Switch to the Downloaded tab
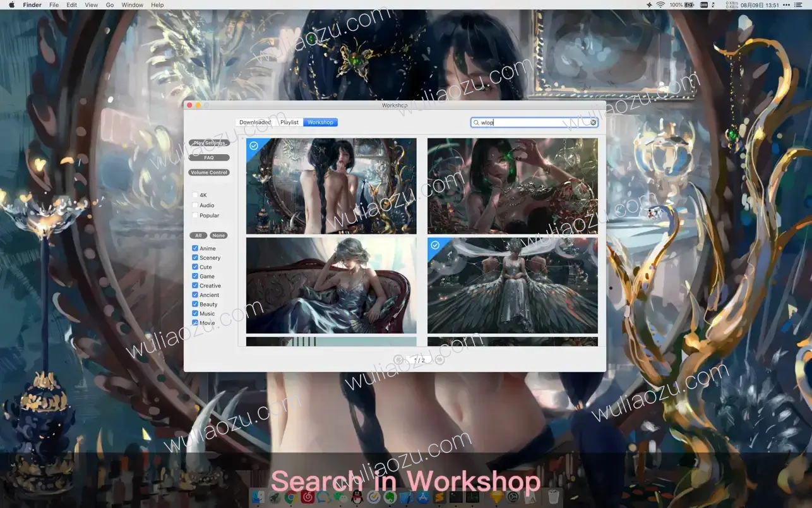812x508 pixels. (255, 123)
